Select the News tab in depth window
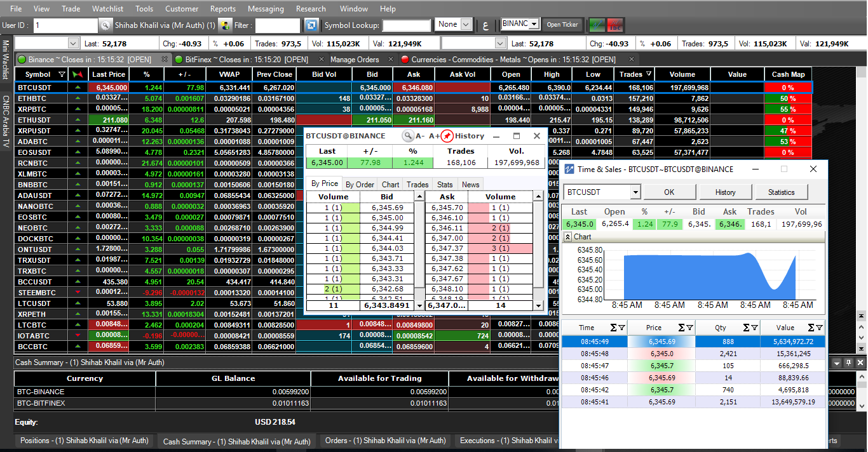Viewport: 868px width, 452px height. tap(471, 185)
